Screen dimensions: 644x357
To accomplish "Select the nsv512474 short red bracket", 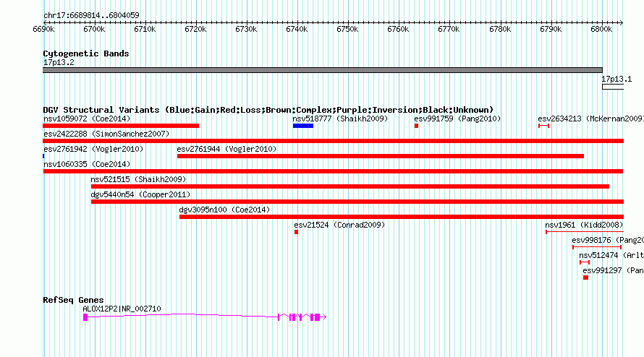I will click(585, 262).
